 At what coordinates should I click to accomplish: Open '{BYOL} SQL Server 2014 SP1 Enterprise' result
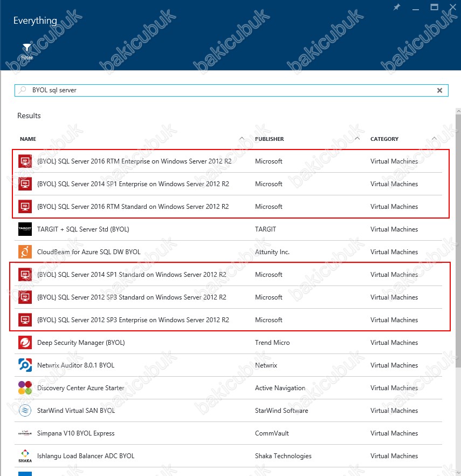pos(133,184)
